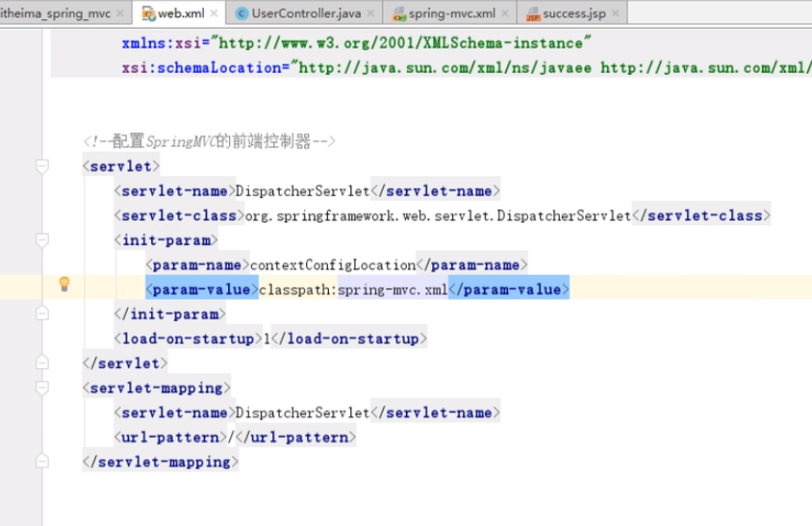This screenshot has height=526, width=812.
Task: Open the yellow lightbulb intention actions
Action: (64, 284)
